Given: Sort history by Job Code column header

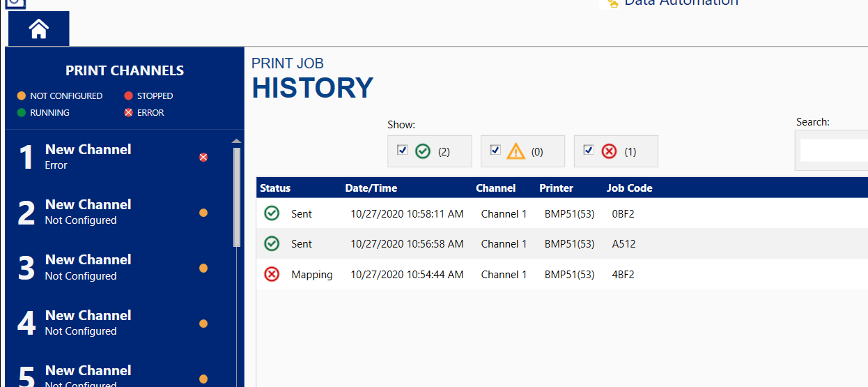Looking at the screenshot, I should [629, 188].
